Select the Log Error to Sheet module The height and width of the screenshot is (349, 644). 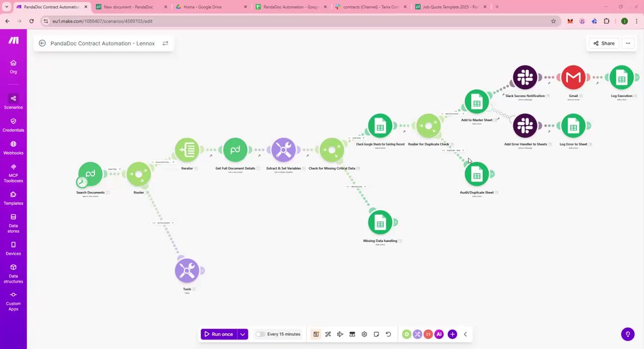573,126
